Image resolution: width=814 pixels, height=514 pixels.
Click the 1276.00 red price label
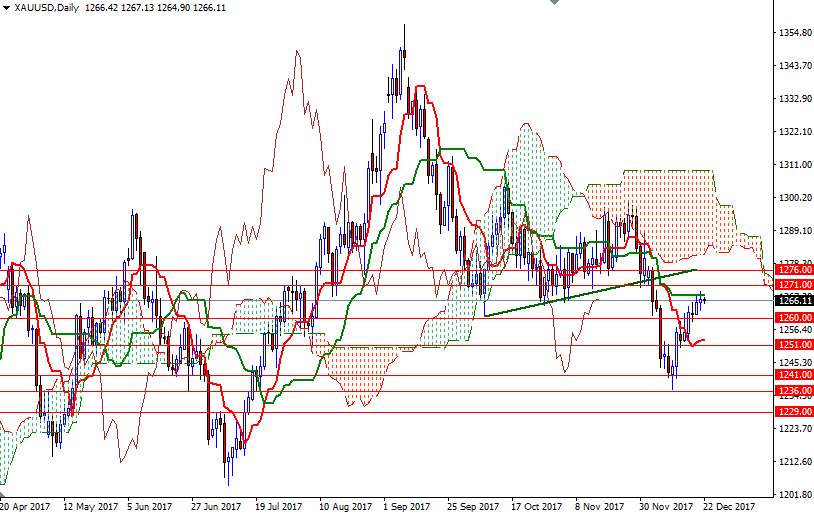tap(793, 270)
